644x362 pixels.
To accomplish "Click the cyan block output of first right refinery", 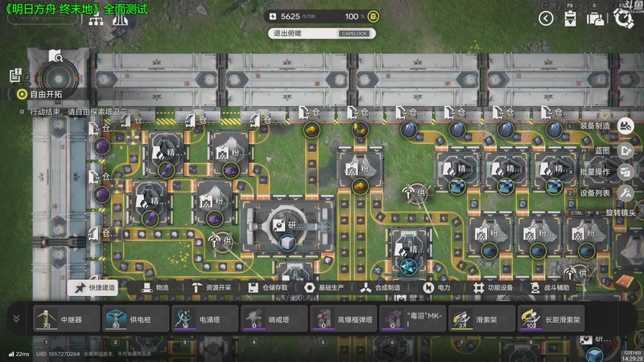I will (456, 187).
